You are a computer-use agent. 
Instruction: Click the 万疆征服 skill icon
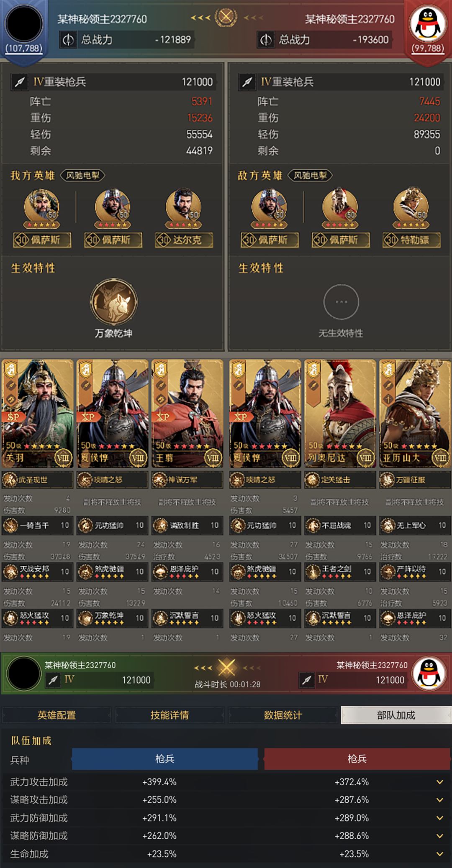coord(388,480)
